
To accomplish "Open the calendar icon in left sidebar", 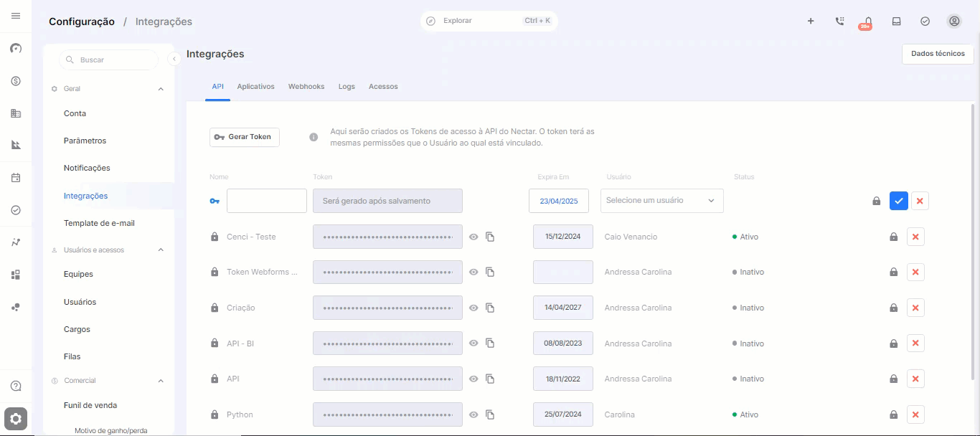I will [16, 178].
